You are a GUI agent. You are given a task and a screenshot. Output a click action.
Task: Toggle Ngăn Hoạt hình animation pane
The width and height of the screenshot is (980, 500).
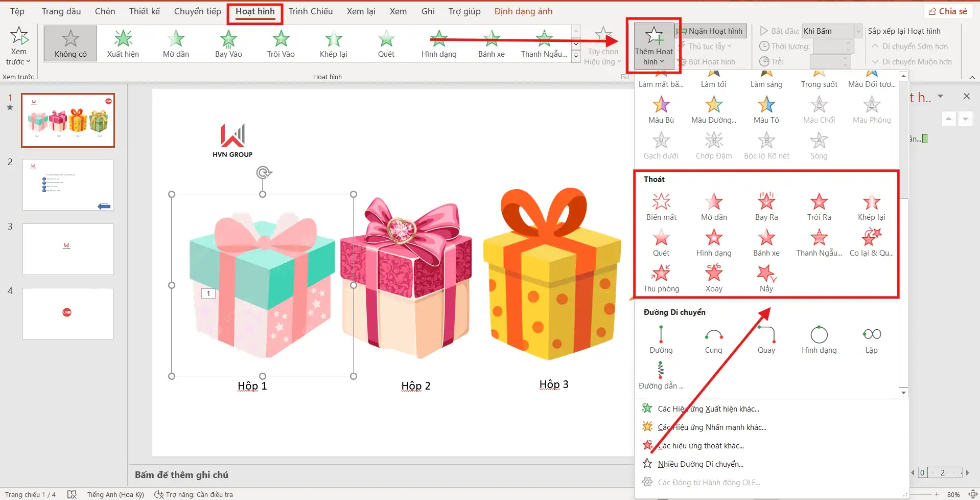click(711, 31)
